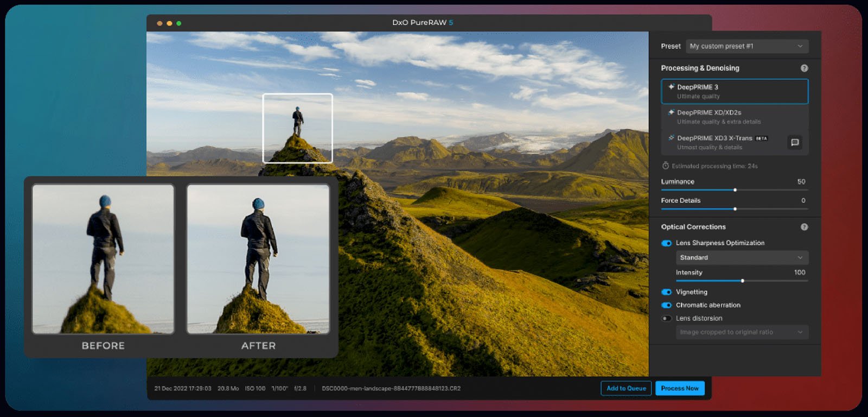Click the ISO 100 metadata value
Image resolution: width=868 pixels, height=417 pixels.
[255, 389]
